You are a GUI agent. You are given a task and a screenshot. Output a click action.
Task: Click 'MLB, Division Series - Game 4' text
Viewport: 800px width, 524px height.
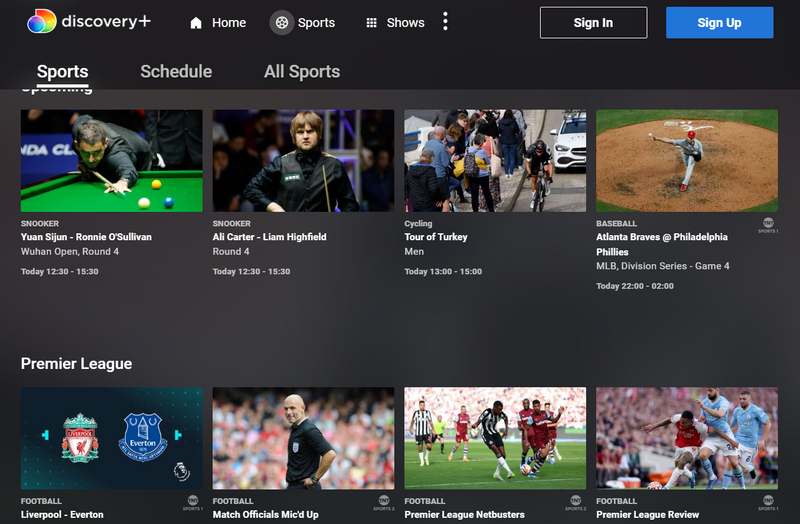pos(663,266)
